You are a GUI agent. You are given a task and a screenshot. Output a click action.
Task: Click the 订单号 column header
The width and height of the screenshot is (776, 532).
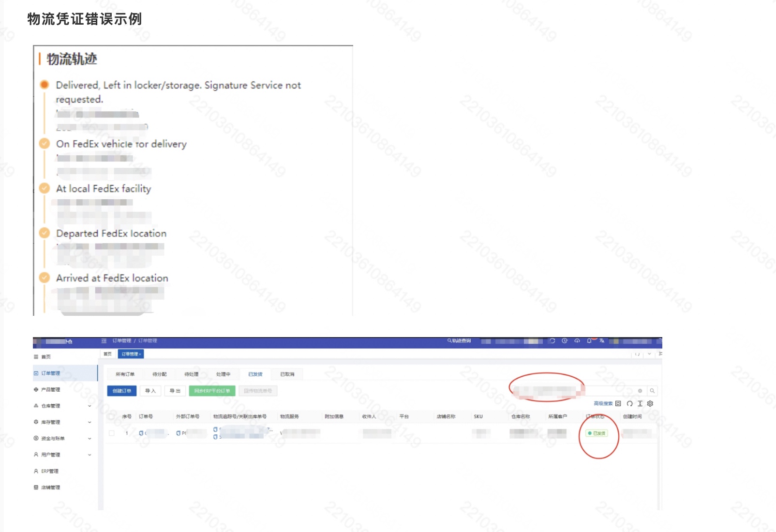pyautogui.click(x=146, y=416)
